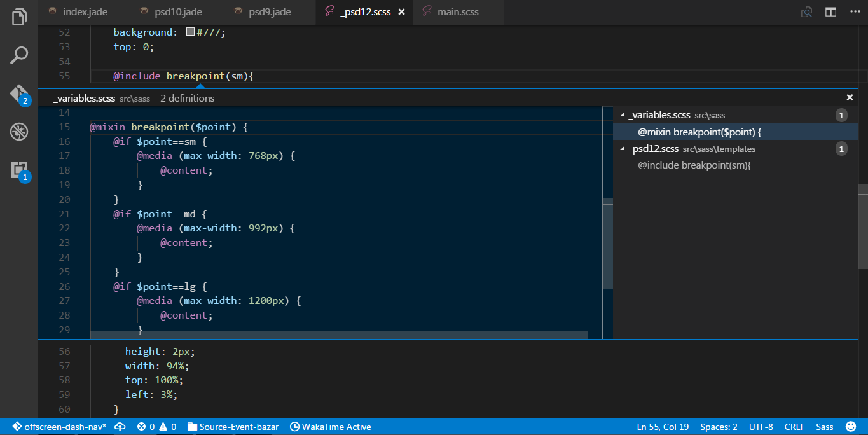Open the more actions ellipsis menu
This screenshot has height=435, width=868.
(x=854, y=12)
